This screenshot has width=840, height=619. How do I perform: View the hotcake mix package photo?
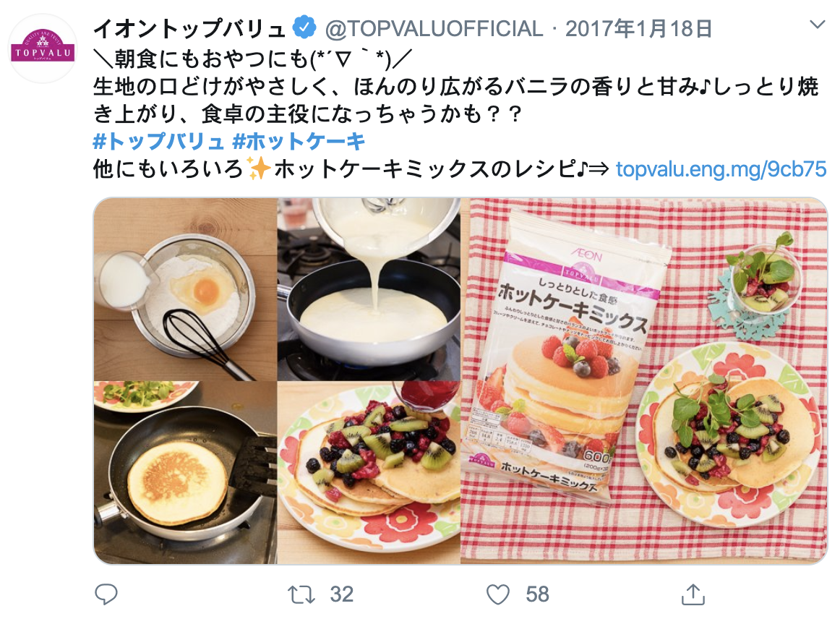(x=644, y=381)
